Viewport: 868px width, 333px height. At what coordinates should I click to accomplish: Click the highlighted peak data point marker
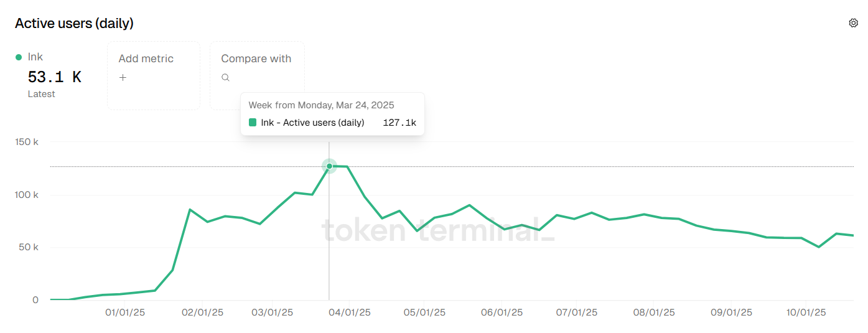click(x=329, y=166)
